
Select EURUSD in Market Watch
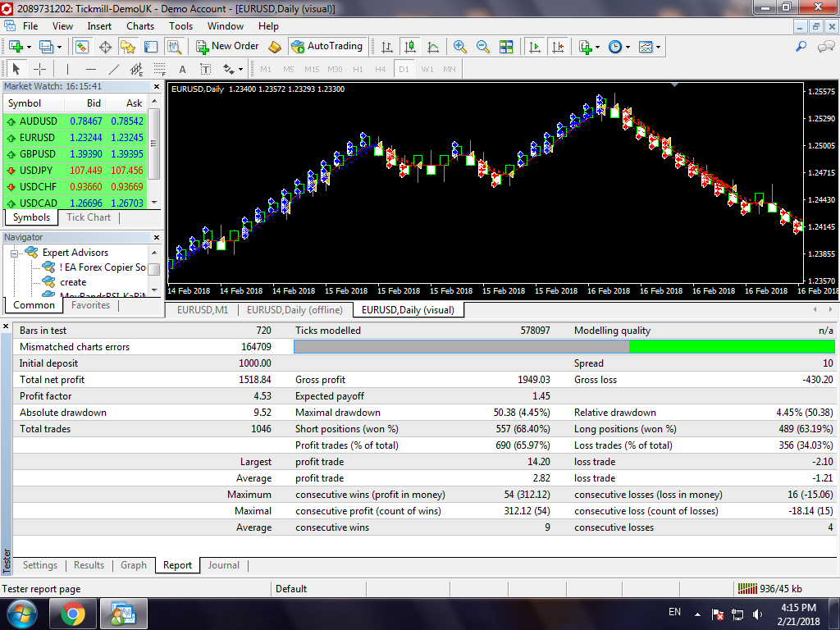pyautogui.click(x=37, y=138)
